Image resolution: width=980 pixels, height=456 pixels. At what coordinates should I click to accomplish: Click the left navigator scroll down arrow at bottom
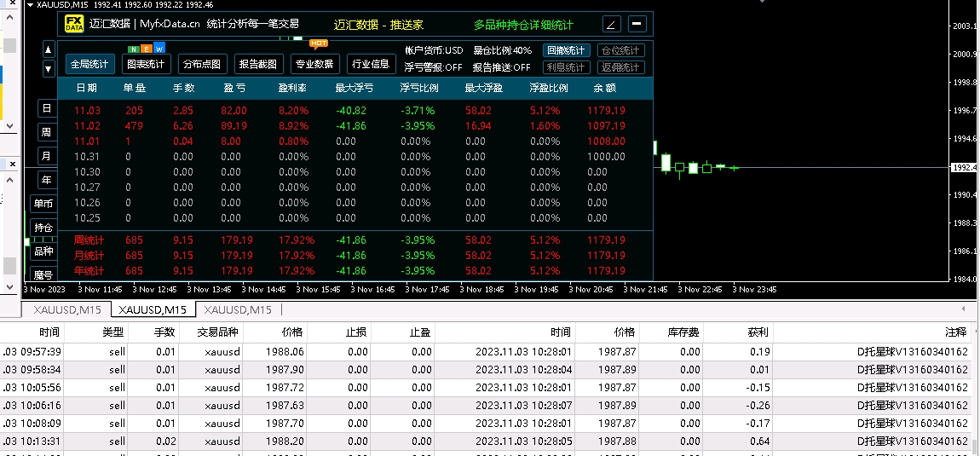point(9,286)
